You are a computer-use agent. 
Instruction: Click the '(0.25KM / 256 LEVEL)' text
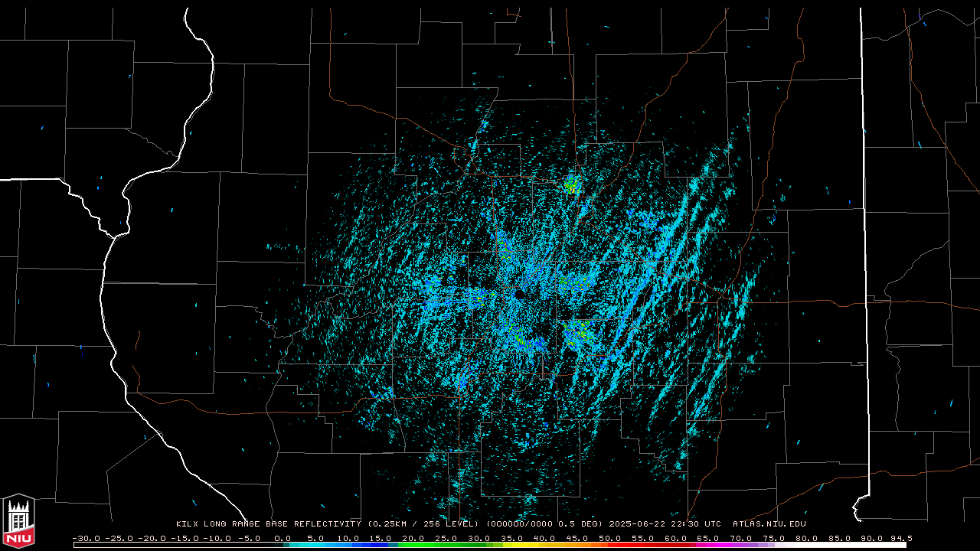click(423, 524)
